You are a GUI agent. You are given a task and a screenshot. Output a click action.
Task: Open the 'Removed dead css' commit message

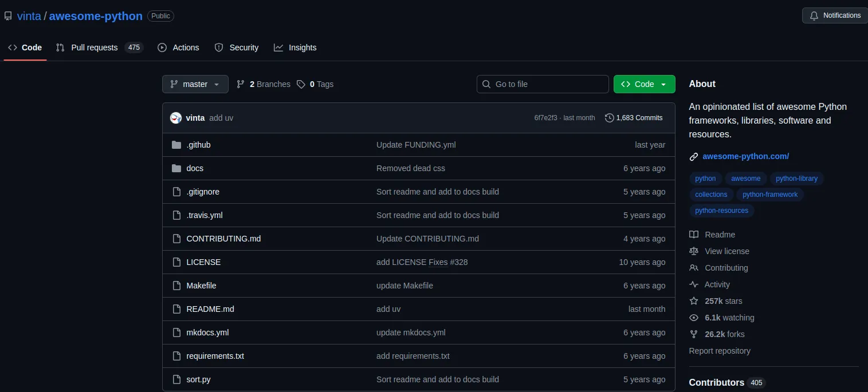[411, 168]
